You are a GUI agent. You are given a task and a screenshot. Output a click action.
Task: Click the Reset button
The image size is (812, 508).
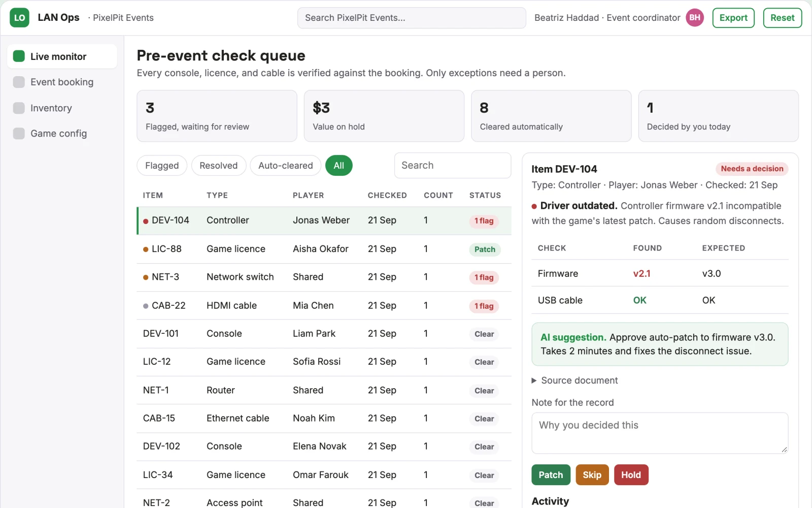tap(782, 18)
